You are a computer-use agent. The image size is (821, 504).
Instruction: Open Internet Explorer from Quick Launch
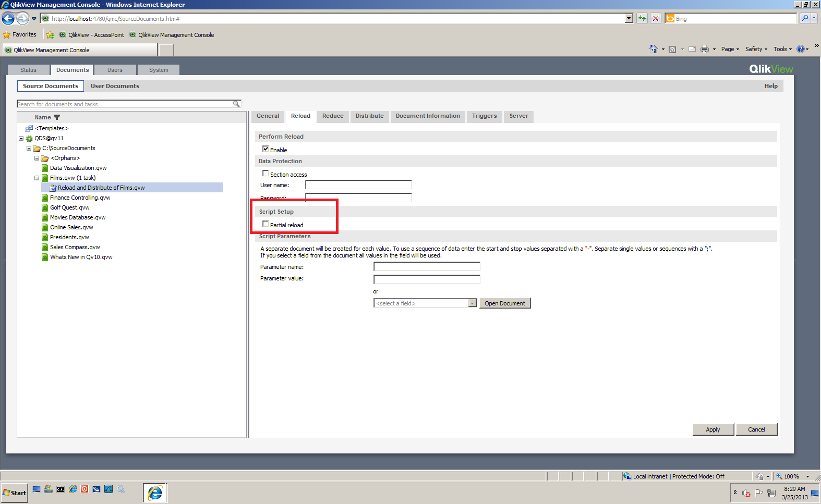[x=73, y=489]
